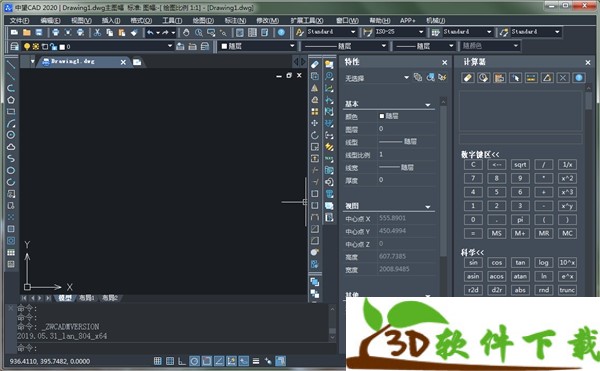Viewport: 600px width, 371px height.
Task: Toggle Ortho mode in status bar
Action: [182, 361]
